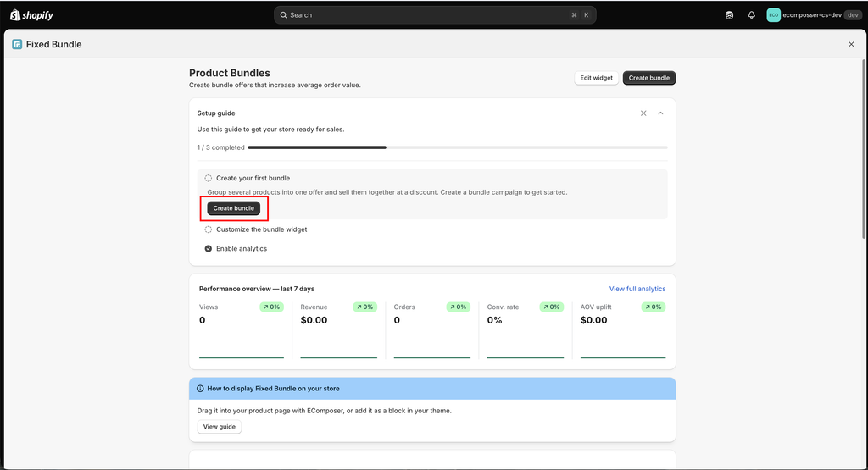Toggle the Enable analytics checkmark
This screenshot has width=868, height=470.
pos(209,249)
